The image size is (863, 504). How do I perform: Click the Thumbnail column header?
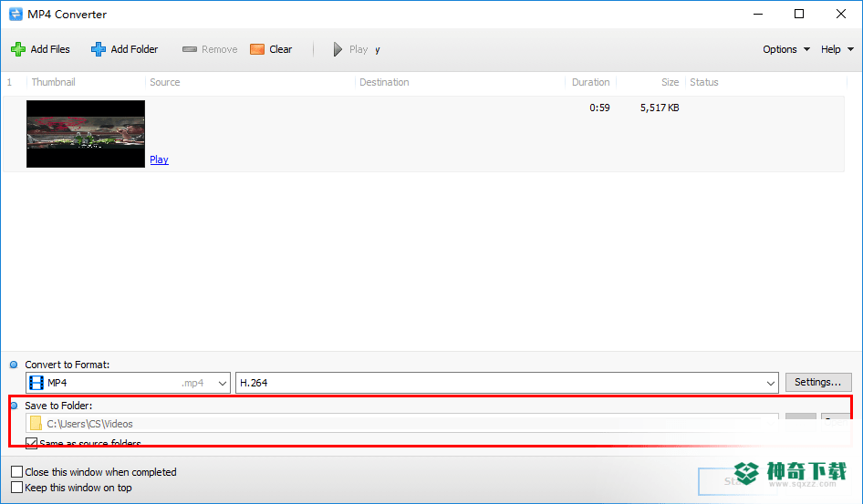pos(54,82)
